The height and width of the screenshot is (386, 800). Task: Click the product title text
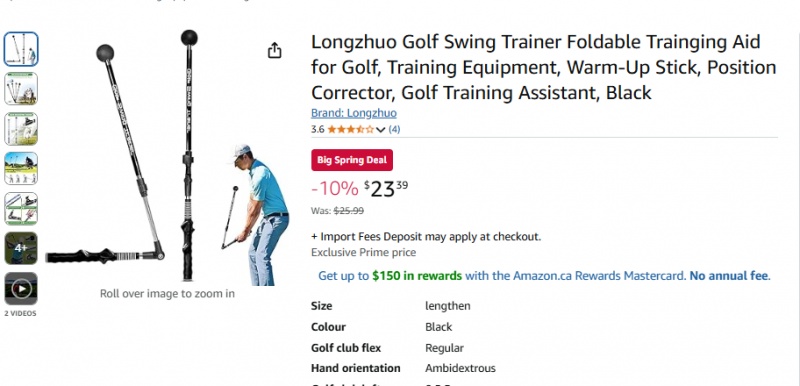pos(544,67)
